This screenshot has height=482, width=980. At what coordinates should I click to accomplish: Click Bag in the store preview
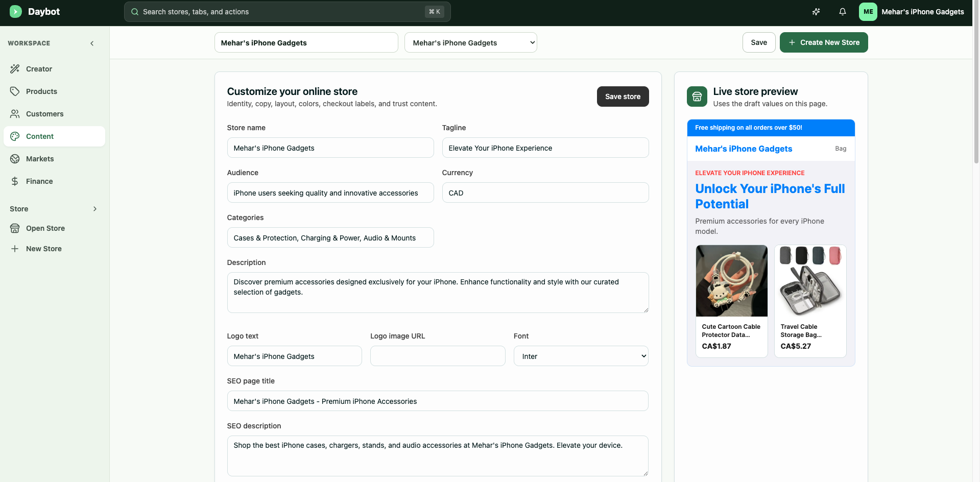(841, 149)
